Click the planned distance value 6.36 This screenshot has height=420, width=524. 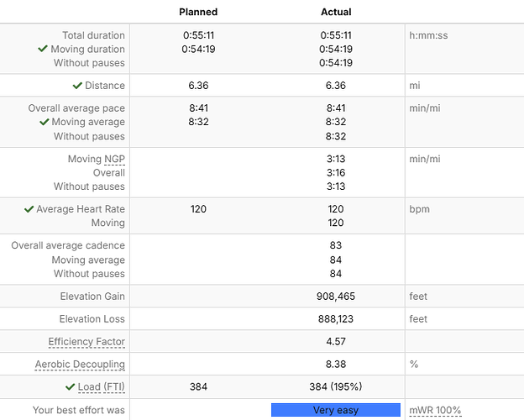point(198,86)
